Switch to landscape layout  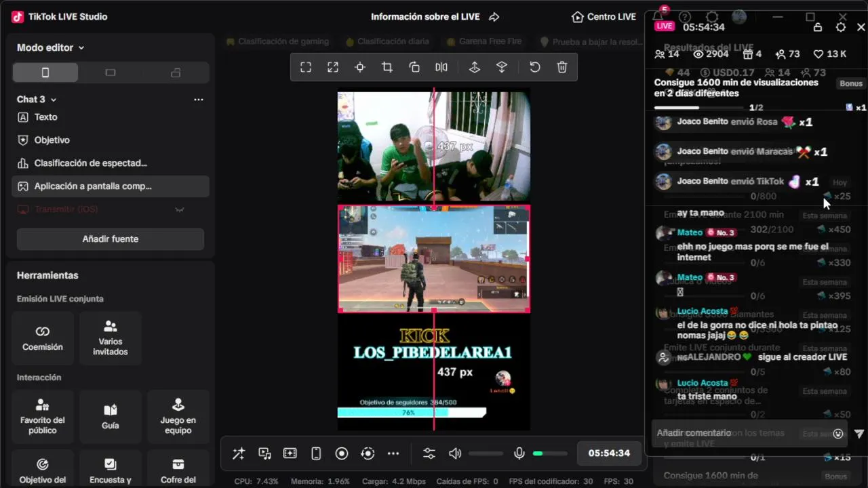[x=111, y=73]
